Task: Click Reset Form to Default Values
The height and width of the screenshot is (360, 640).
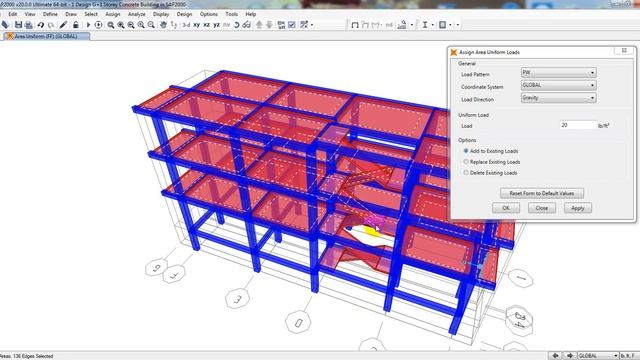Action: [542, 193]
